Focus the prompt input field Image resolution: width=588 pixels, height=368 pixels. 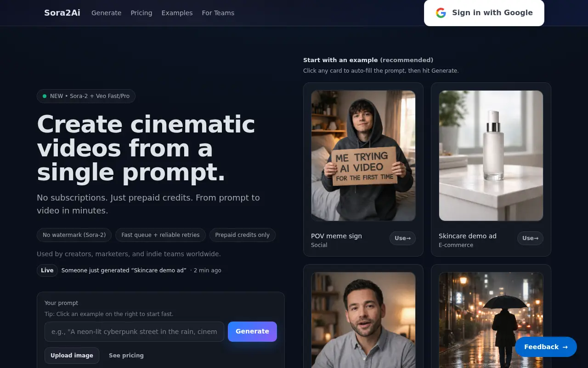coord(134,332)
